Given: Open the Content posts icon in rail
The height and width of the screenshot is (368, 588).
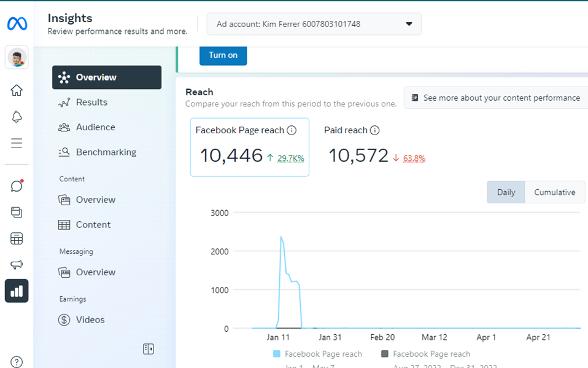Looking at the screenshot, I should (x=17, y=212).
